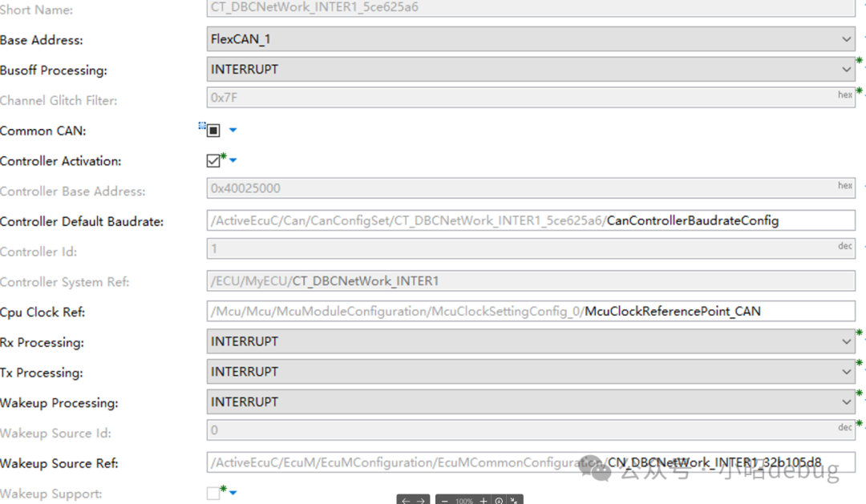Uncheck the Controller Activation checkbox
The height and width of the screenshot is (504, 866).
pos(213,160)
